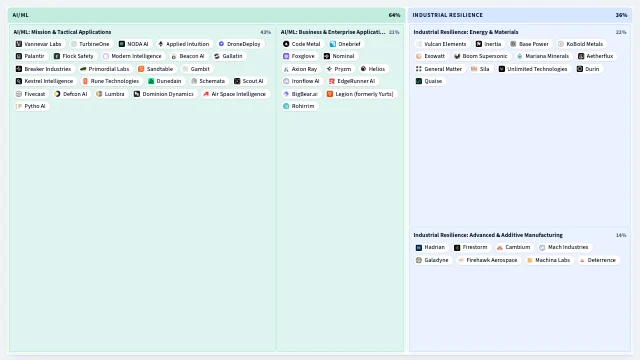Click the EdgeRunner AI red logo icon
Screen dimensions: 640x360
coord(332,81)
